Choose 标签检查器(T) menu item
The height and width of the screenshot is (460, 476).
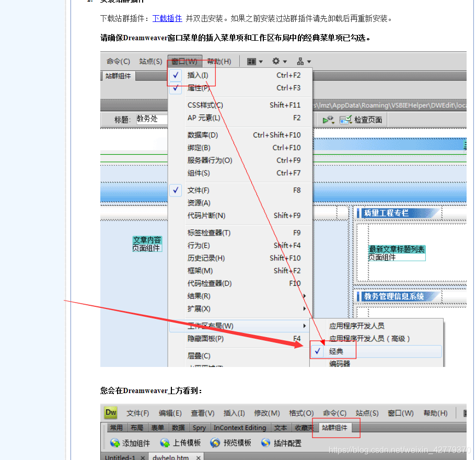pos(241,233)
